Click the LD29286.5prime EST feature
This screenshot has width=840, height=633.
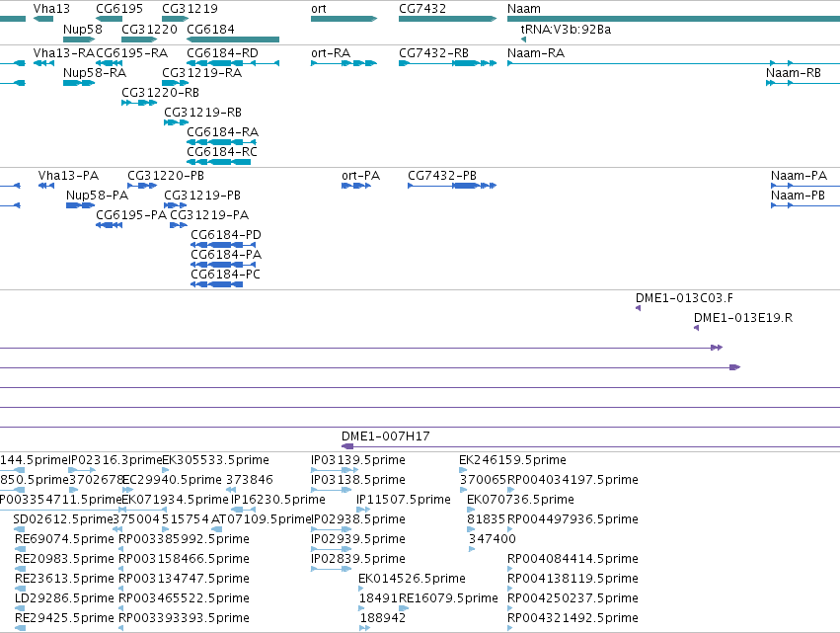pos(21,608)
